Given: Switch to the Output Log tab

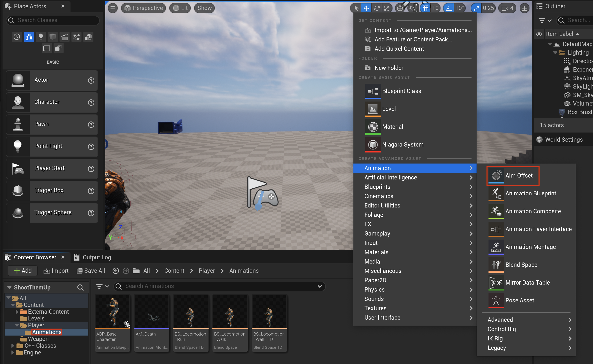Looking at the screenshot, I should point(92,257).
